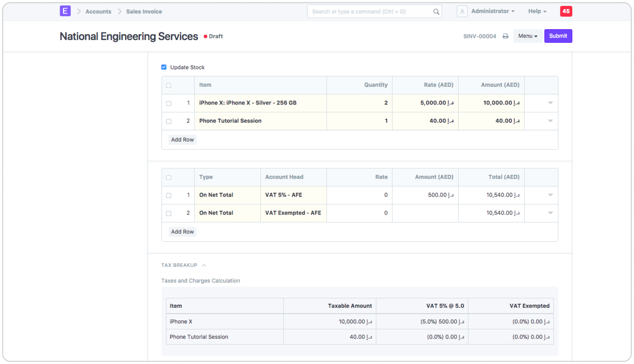Edit VAT Exempted - AFE account head cell
The image size is (634, 364).
coord(293,213)
